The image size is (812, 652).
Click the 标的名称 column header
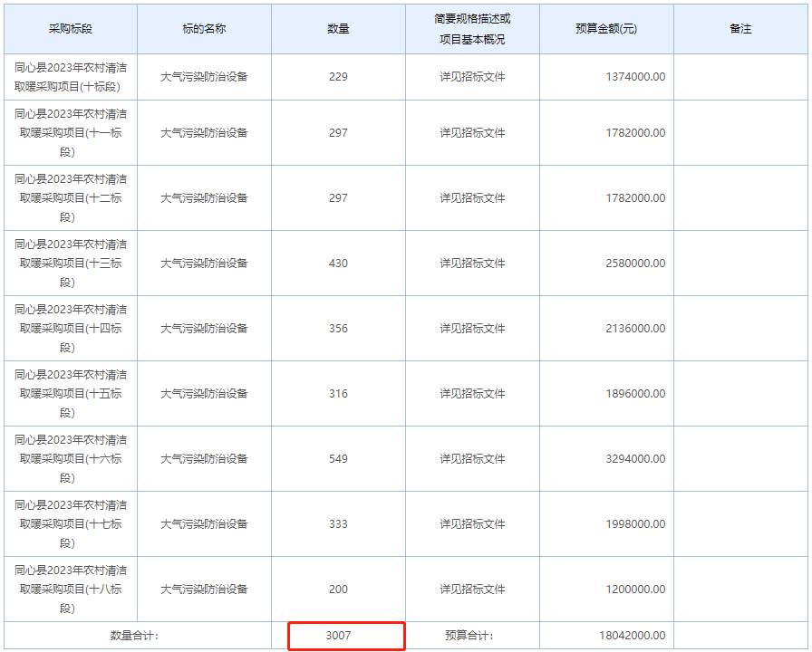coord(203,28)
